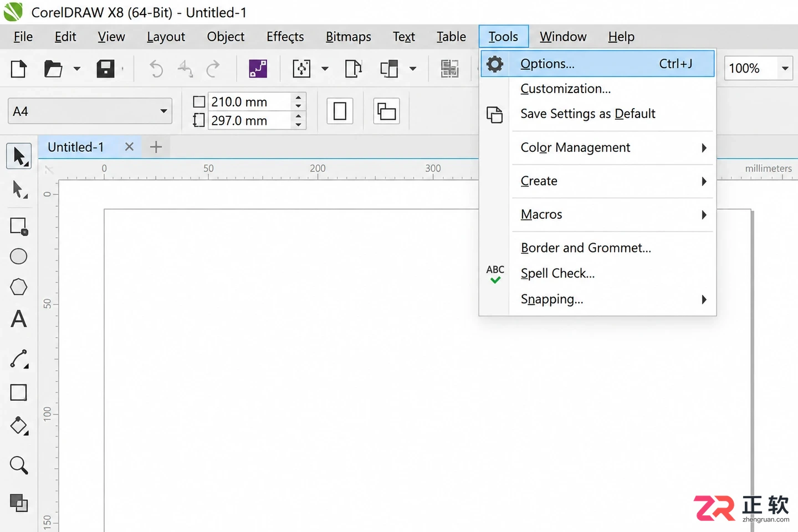
Task: Expand the Macros submenu
Action: (x=598, y=214)
